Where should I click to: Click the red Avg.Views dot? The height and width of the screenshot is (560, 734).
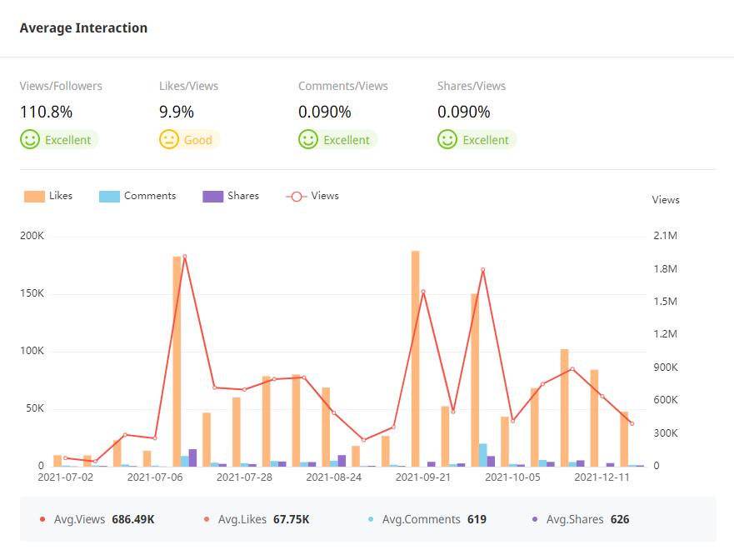(x=42, y=519)
